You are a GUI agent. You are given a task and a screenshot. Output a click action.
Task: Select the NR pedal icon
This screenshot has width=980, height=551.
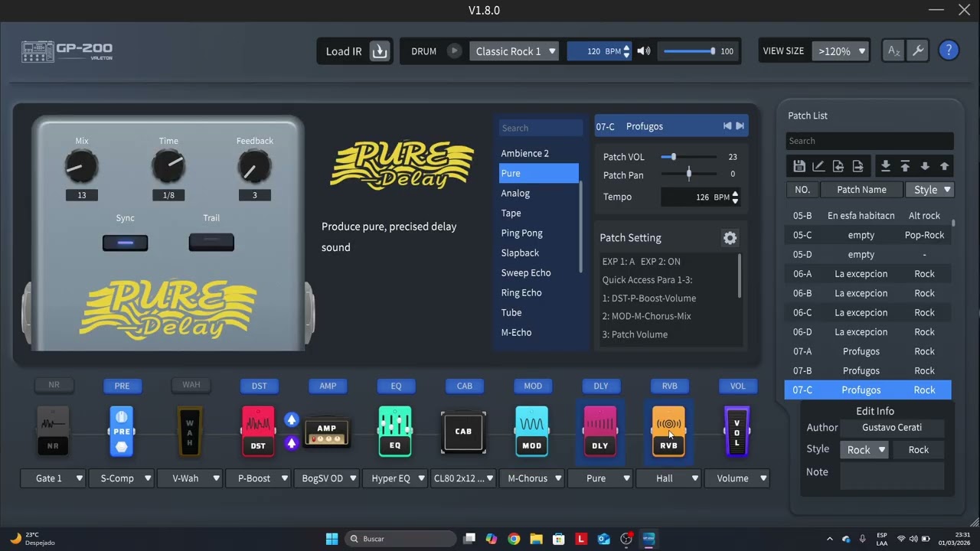(x=53, y=432)
